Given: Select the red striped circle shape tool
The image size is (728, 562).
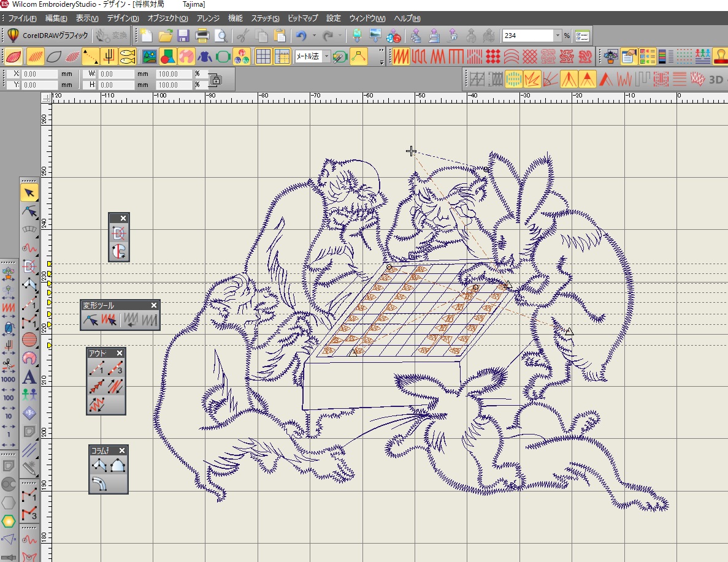Looking at the screenshot, I should (x=29, y=340).
